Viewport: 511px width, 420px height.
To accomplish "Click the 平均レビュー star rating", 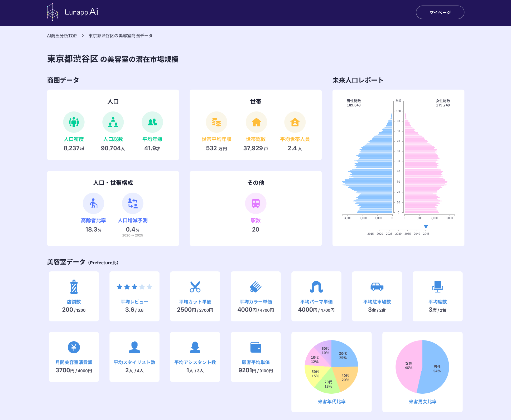I will (x=134, y=287).
